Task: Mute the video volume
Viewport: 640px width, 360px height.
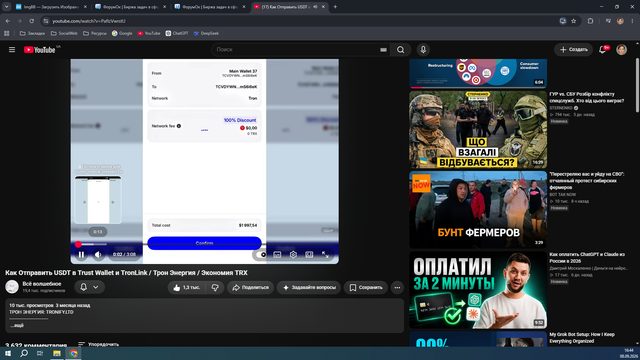Action: pos(98,254)
